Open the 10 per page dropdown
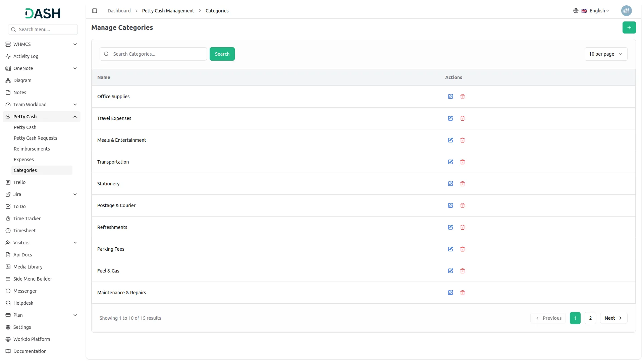The image size is (644, 362). pyautogui.click(x=605, y=54)
